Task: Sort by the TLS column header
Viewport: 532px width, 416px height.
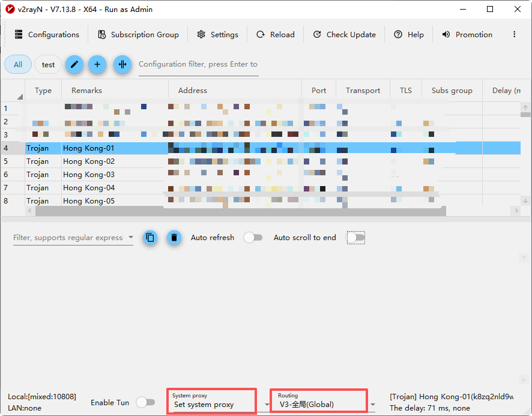Action: click(405, 91)
